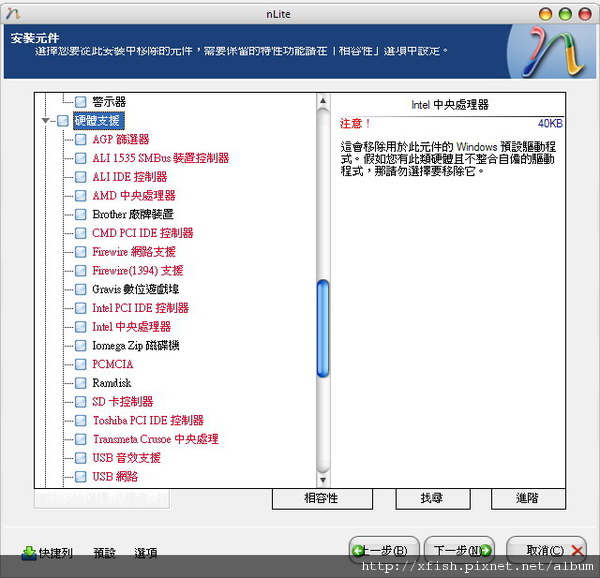Click the 進階 advanced button
The image size is (600, 578).
(528, 498)
